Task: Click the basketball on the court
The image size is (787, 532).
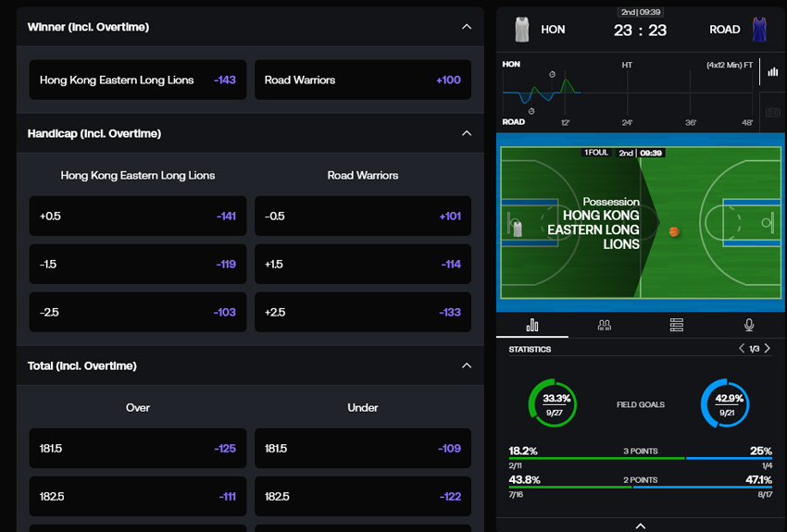Action: [x=674, y=231]
